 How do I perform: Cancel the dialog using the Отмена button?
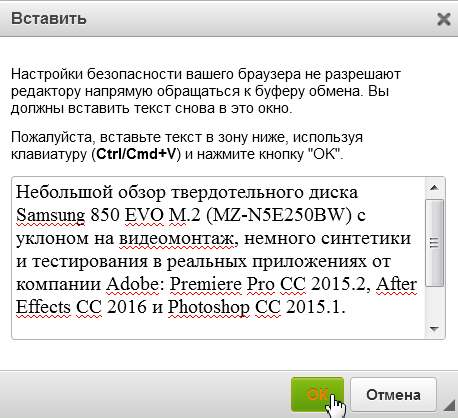pyautogui.click(x=393, y=395)
